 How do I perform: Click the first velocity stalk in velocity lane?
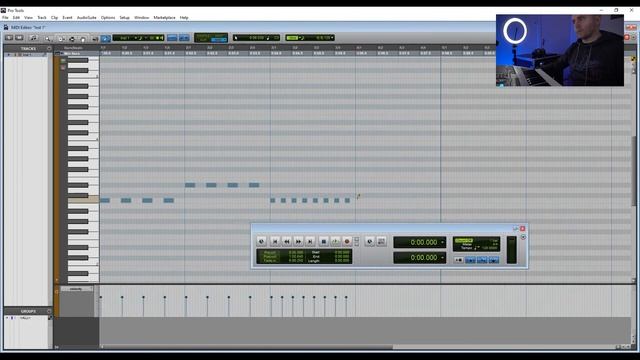coord(101,306)
